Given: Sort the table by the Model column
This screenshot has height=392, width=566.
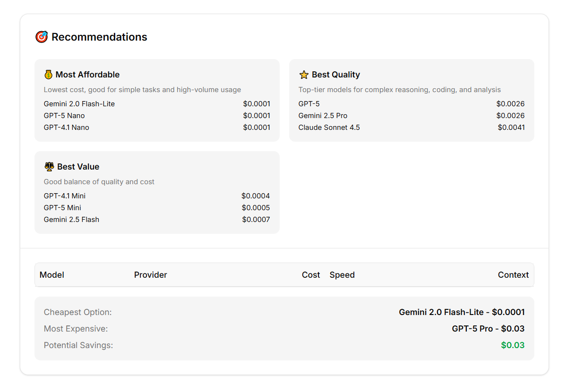Looking at the screenshot, I should [52, 274].
